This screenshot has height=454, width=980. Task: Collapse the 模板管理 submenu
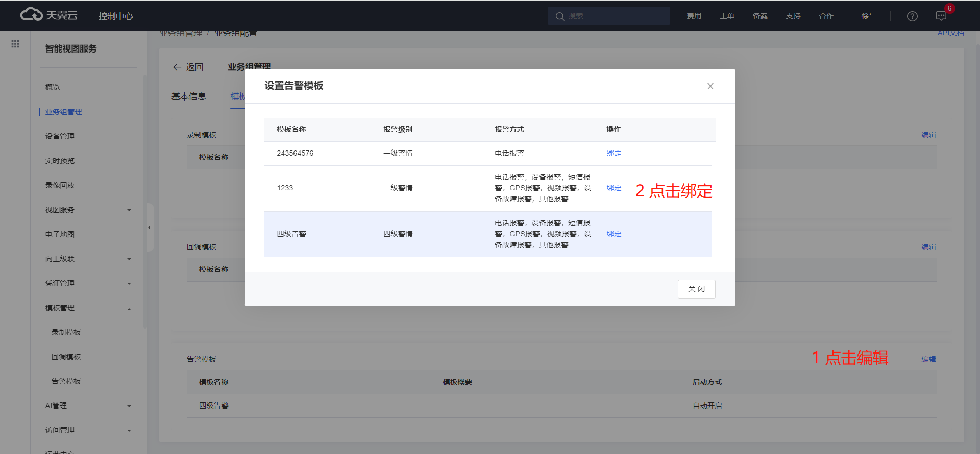[x=129, y=309]
